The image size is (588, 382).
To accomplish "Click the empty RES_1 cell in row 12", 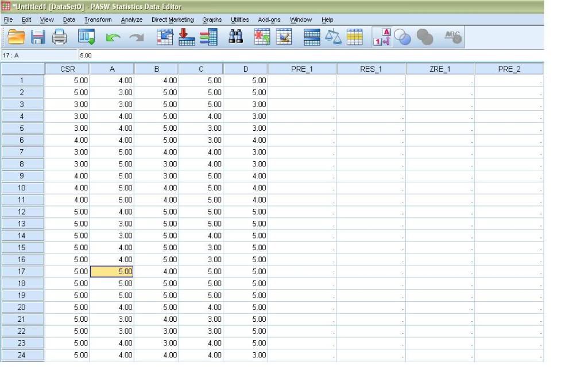I will click(x=371, y=212).
